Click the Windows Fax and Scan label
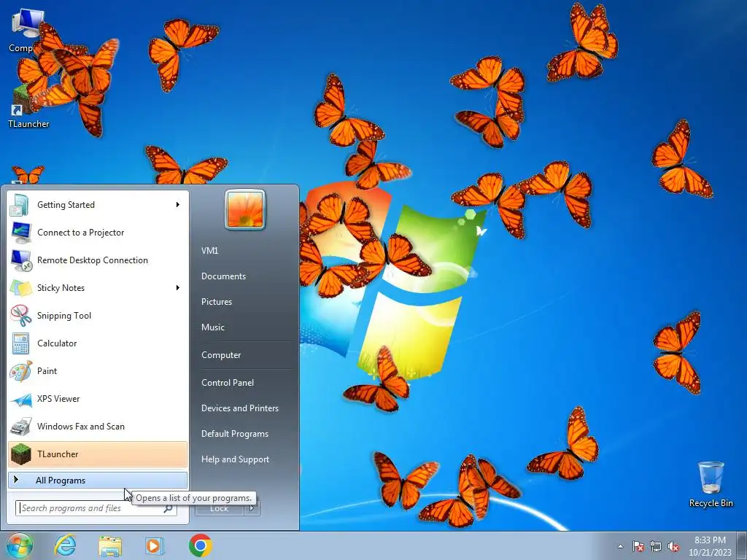Screen dimensions: 747x560 [80, 427]
